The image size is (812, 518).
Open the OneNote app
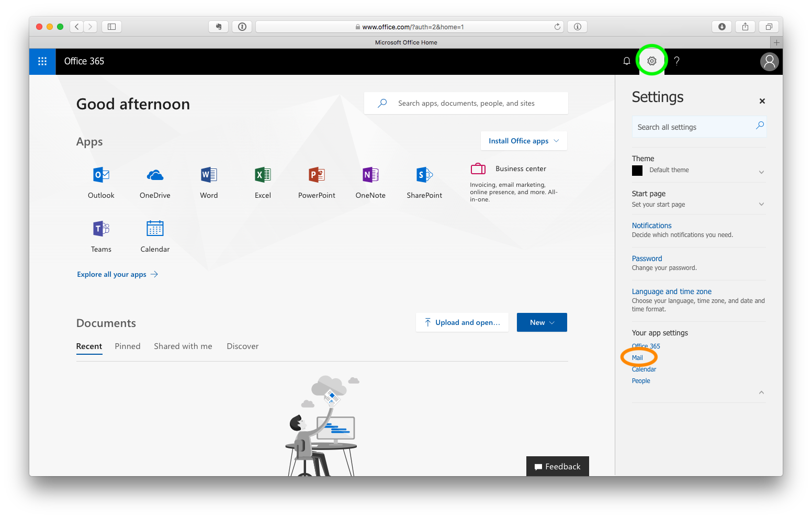pos(370,182)
